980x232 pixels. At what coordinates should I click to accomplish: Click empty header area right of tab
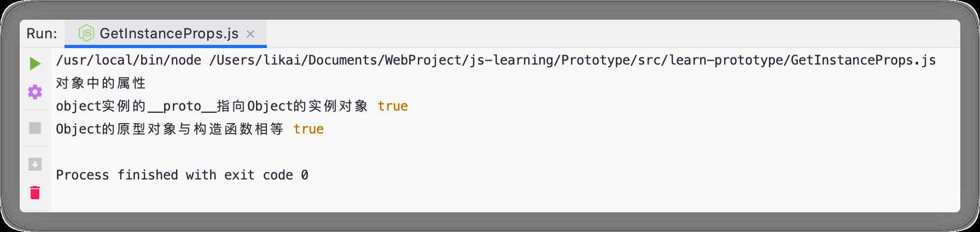pos(612,34)
